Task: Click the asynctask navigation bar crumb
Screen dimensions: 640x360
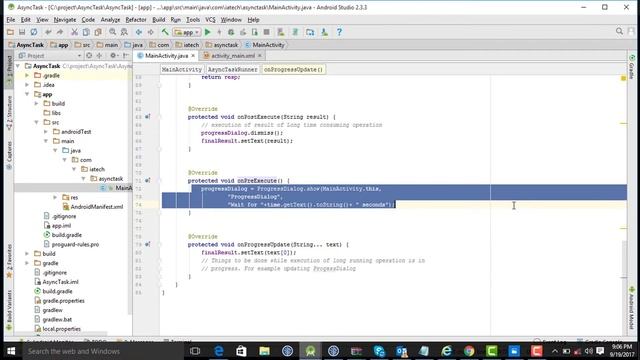Action: [222, 45]
